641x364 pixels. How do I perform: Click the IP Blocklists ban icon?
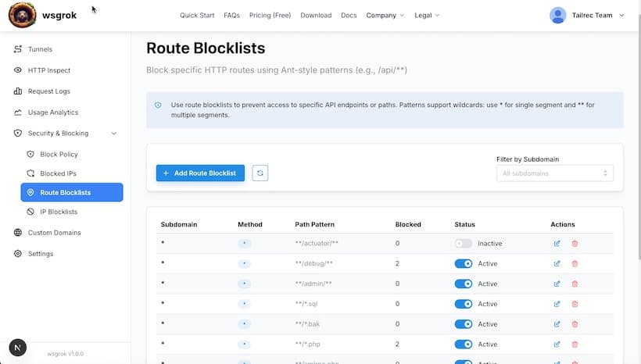pos(30,212)
